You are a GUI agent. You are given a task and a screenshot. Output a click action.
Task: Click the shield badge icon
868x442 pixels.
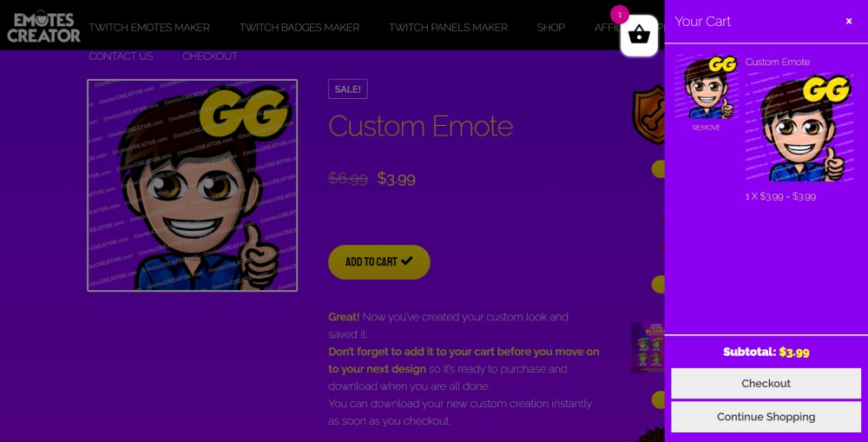coord(648,115)
